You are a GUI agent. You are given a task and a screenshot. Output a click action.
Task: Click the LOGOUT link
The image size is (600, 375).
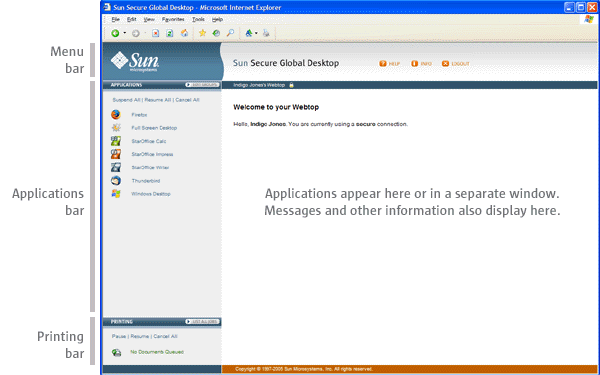(460, 64)
